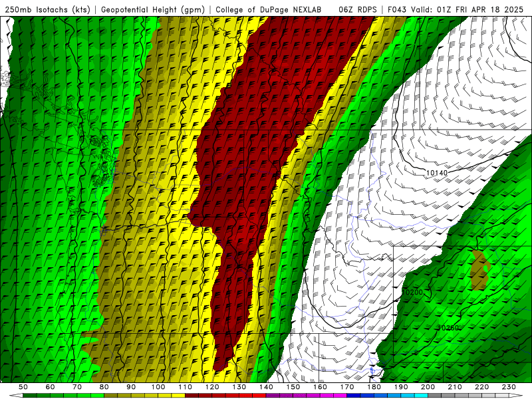Image resolution: width=532 pixels, height=399 pixels.
Task: Click the 120 value on the color scale
Action: coord(212,387)
